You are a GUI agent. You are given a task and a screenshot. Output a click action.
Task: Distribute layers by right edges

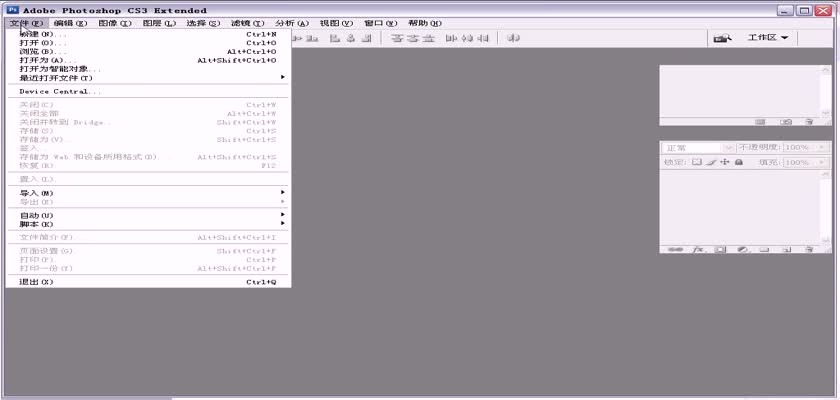pyautogui.click(x=483, y=39)
